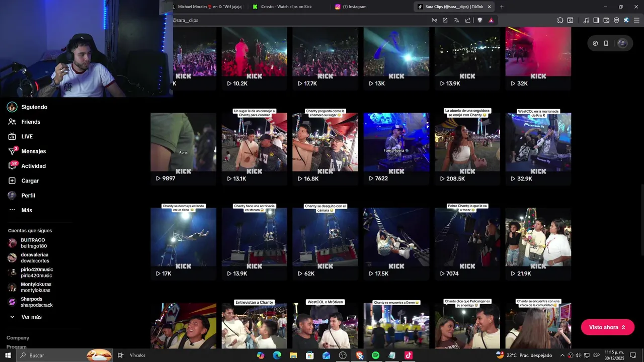Toggle the browser sidebar panel

point(596,20)
